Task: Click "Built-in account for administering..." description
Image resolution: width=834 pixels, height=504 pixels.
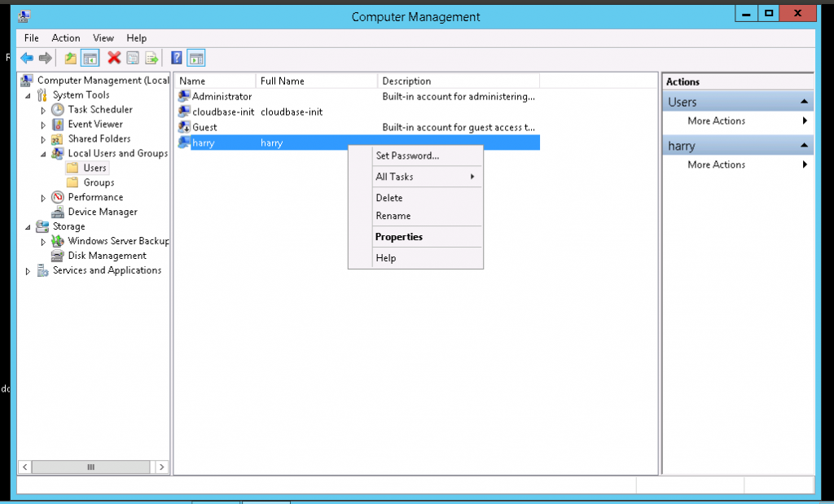Action: [459, 96]
